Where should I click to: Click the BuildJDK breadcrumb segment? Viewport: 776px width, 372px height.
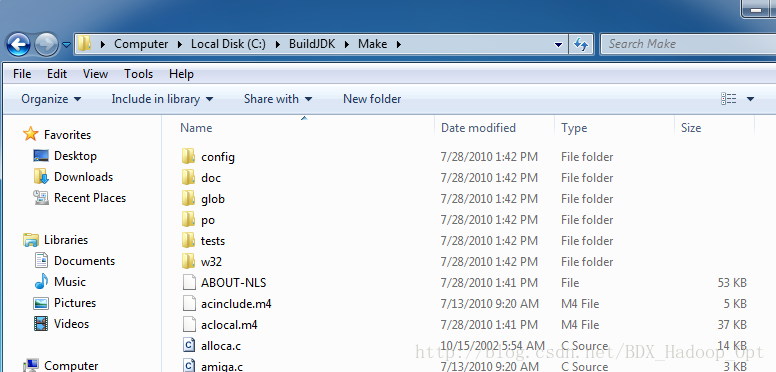tap(312, 44)
